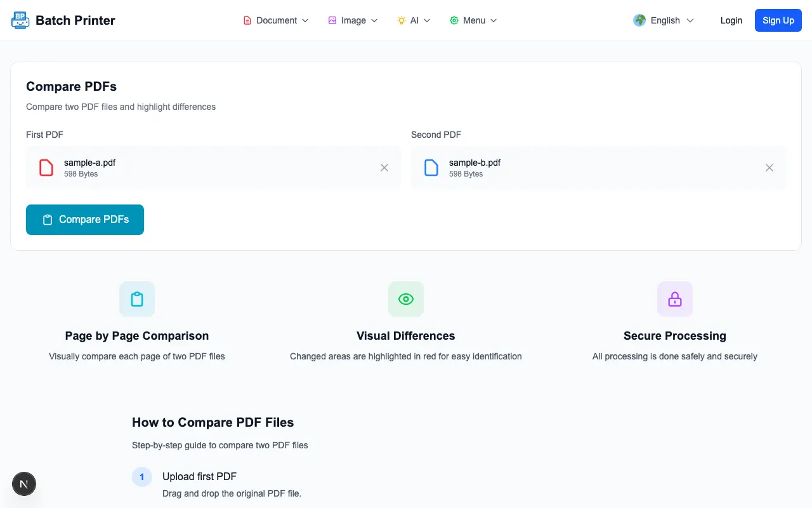Select the sample-a.pdf file name
This screenshot has height=508, width=812.
[x=89, y=163]
